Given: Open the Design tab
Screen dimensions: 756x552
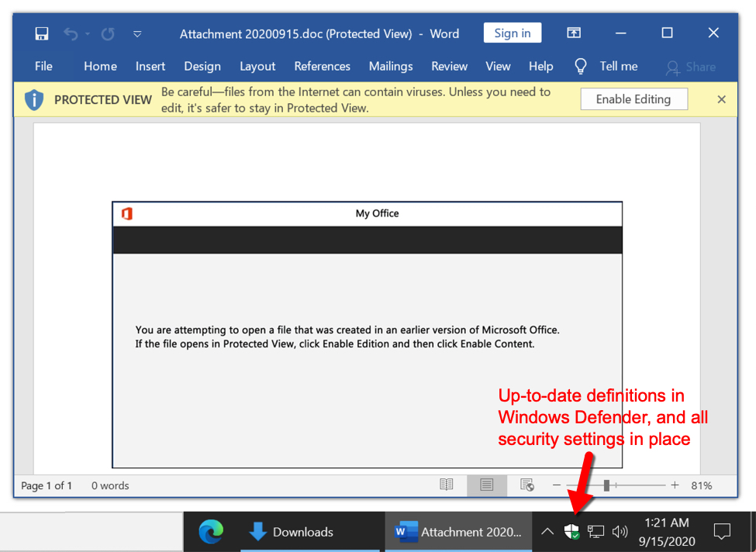Looking at the screenshot, I should tap(202, 66).
